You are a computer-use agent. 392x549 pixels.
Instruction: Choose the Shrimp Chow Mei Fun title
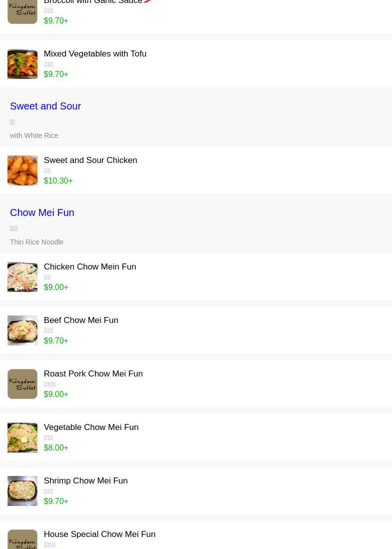click(85, 481)
